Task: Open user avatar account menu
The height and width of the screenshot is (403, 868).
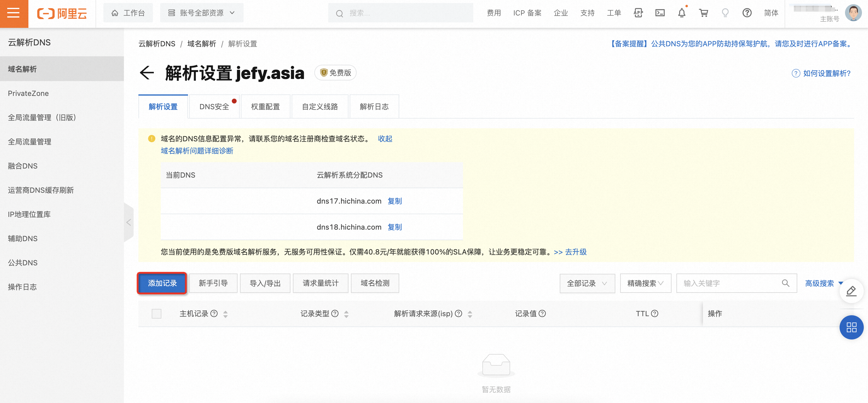Action: 853,13
